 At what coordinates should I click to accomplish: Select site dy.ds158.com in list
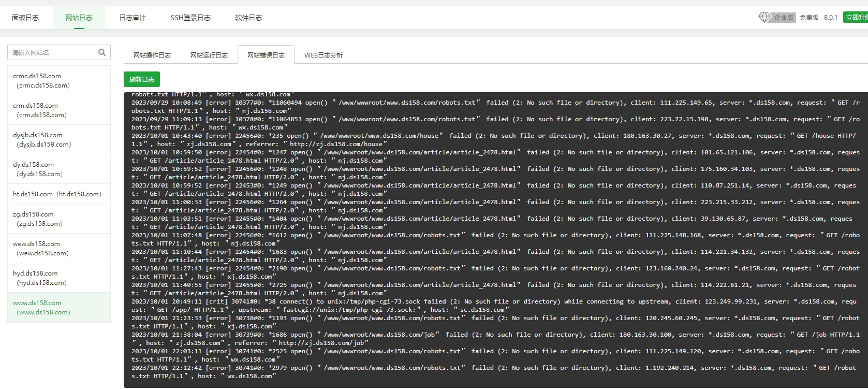click(59, 169)
